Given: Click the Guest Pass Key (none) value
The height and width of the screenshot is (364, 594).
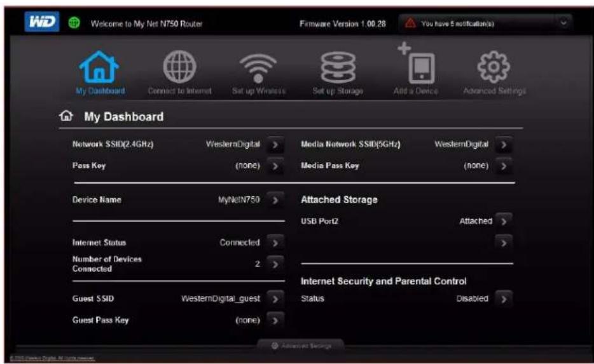Looking at the screenshot, I should click(248, 321).
